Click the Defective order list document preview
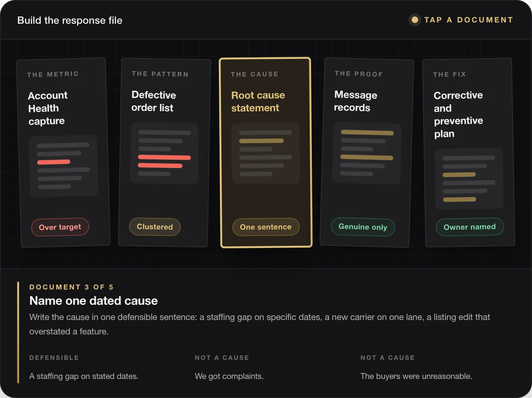 (x=165, y=153)
